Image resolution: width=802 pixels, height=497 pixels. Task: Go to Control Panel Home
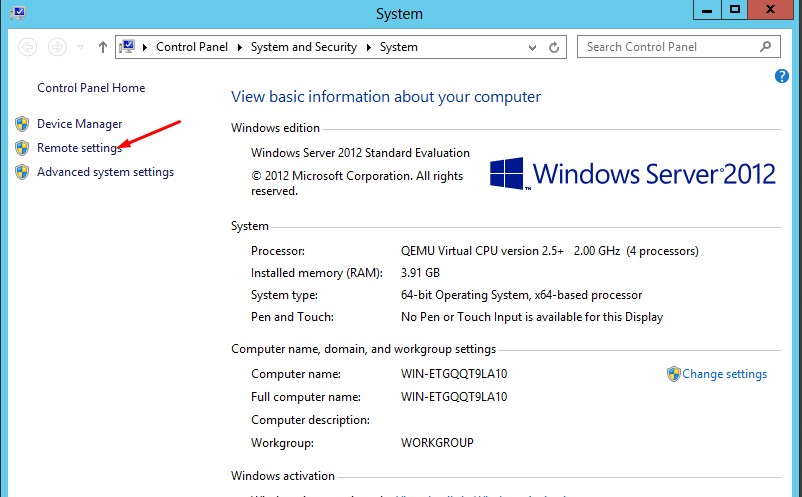point(91,88)
